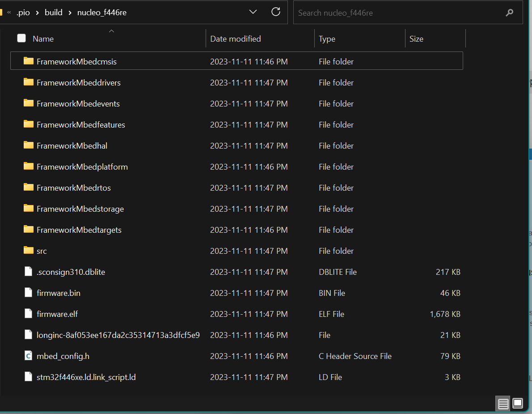Select the src folder name
Screen dimensions: 532x414
click(42, 251)
